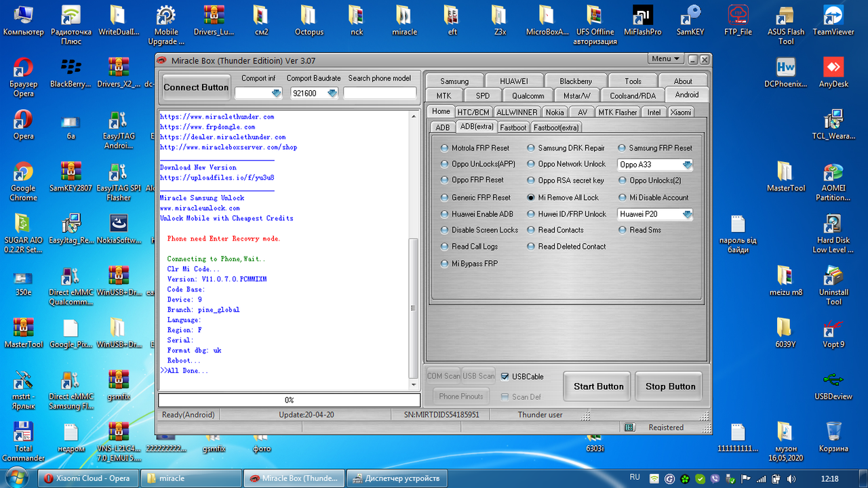Click the RU language indicator in tray
Screen dimensions: 868x488
pyautogui.click(x=635, y=477)
